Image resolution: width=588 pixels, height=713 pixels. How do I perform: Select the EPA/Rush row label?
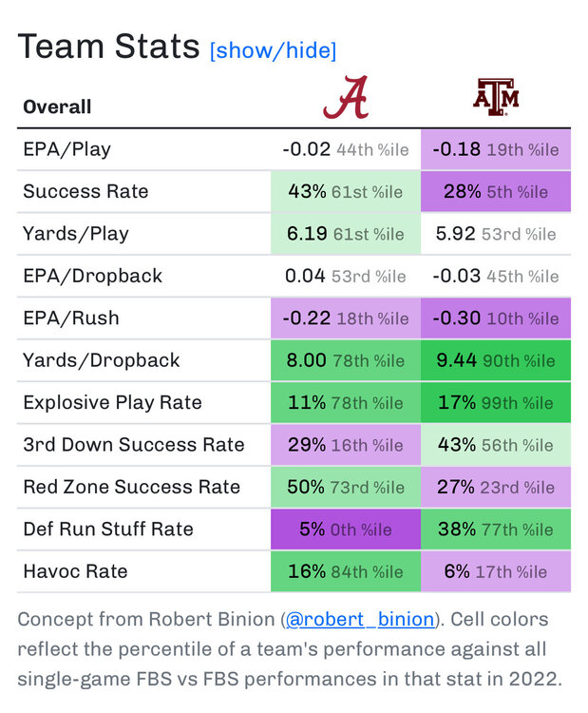[x=71, y=318]
